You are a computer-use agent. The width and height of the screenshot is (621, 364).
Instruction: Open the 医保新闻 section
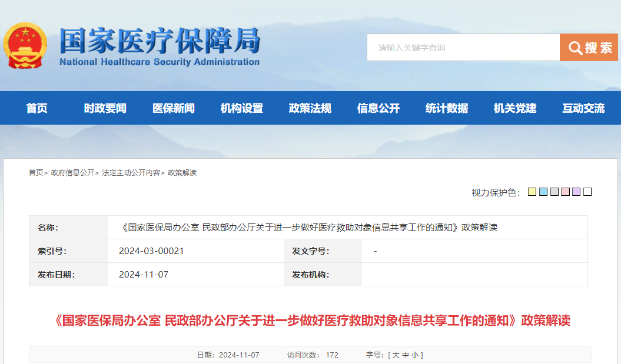click(173, 108)
